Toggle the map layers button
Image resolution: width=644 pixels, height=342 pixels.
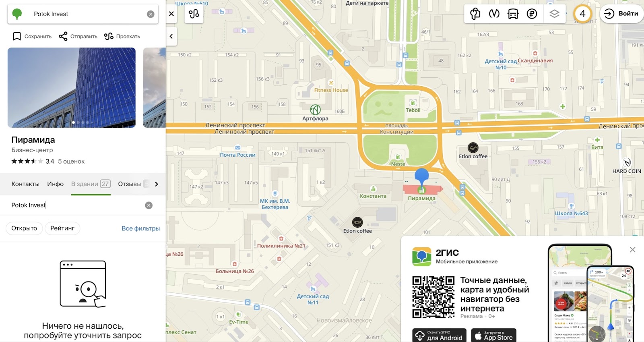click(x=554, y=14)
